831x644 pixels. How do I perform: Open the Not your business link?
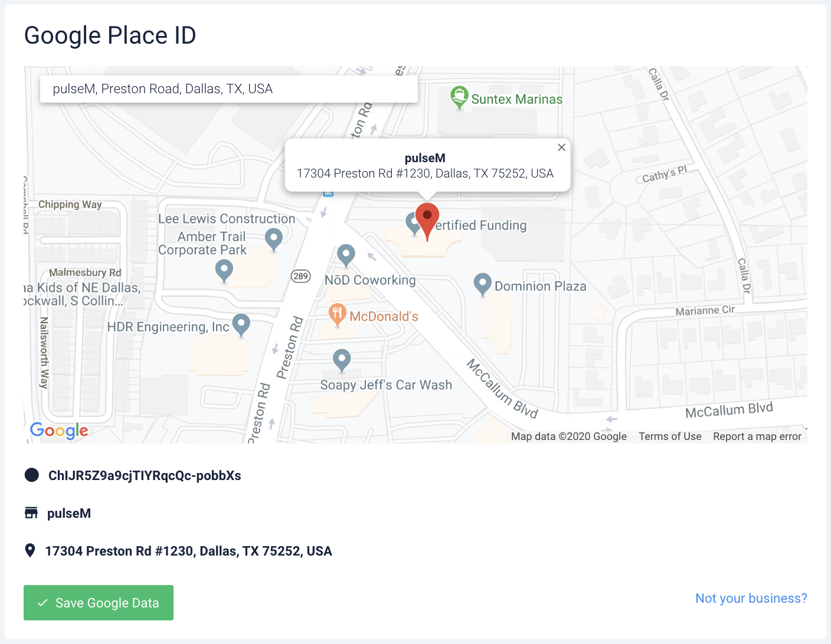[751, 599]
